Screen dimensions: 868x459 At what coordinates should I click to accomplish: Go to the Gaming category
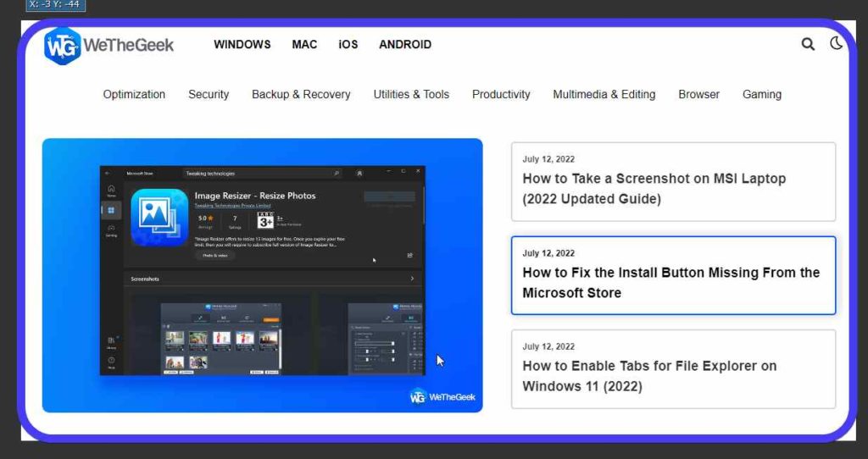(762, 95)
